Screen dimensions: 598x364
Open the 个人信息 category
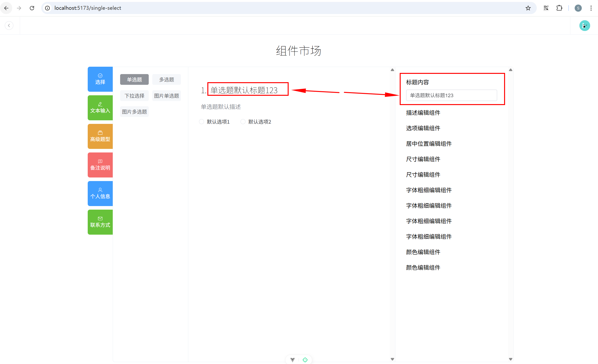pyautogui.click(x=100, y=193)
